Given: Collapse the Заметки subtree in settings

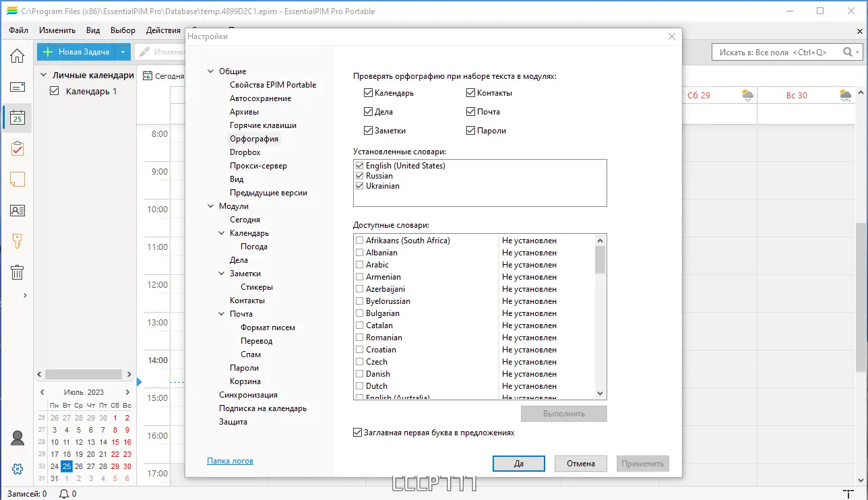Looking at the screenshot, I should [222, 274].
